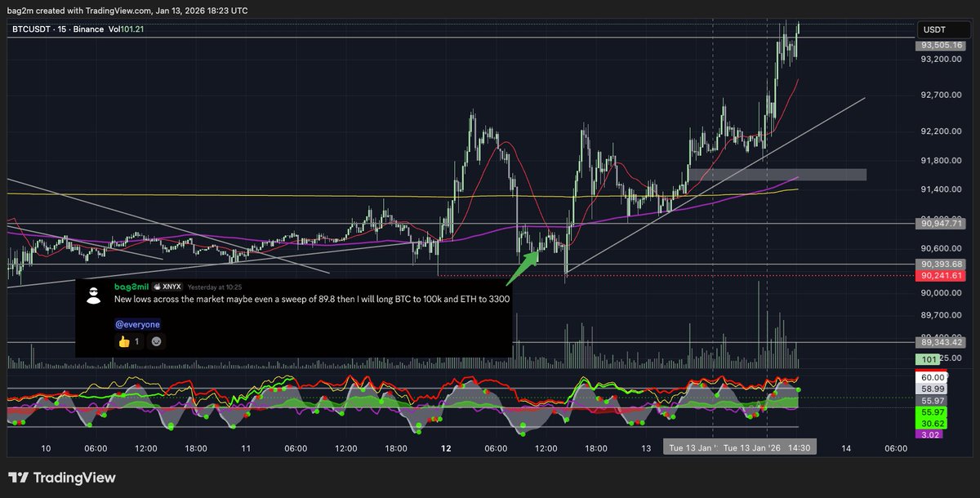
Task: Click the 92,200.00 price axis label
Action: (x=941, y=131)
